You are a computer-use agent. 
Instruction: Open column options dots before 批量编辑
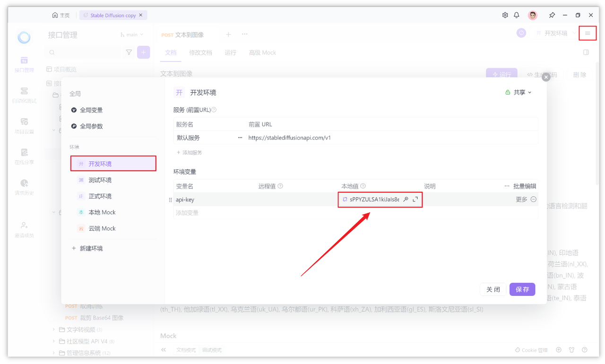507,186
